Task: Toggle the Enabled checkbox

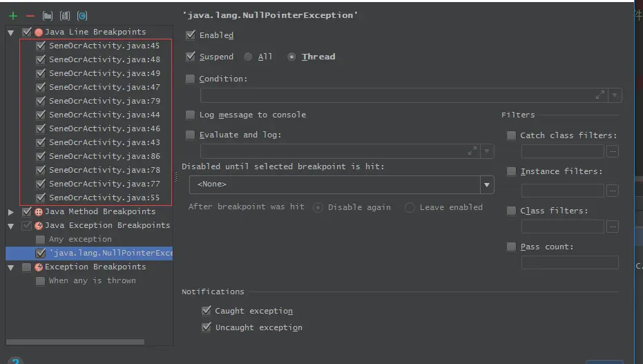Action: pyautogui.click(x=191, y=35)
